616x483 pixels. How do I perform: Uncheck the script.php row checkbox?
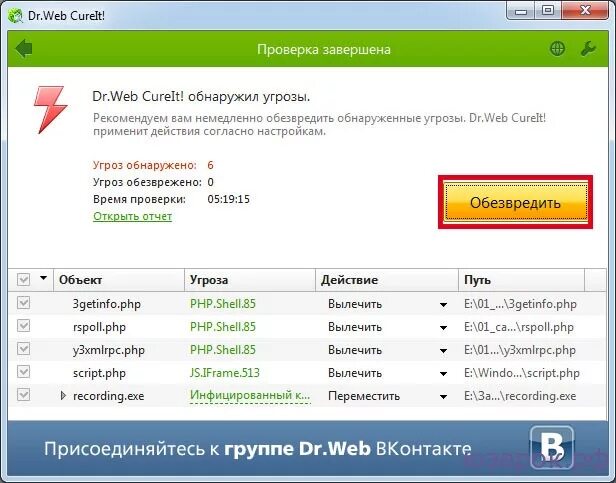point(23,372)
